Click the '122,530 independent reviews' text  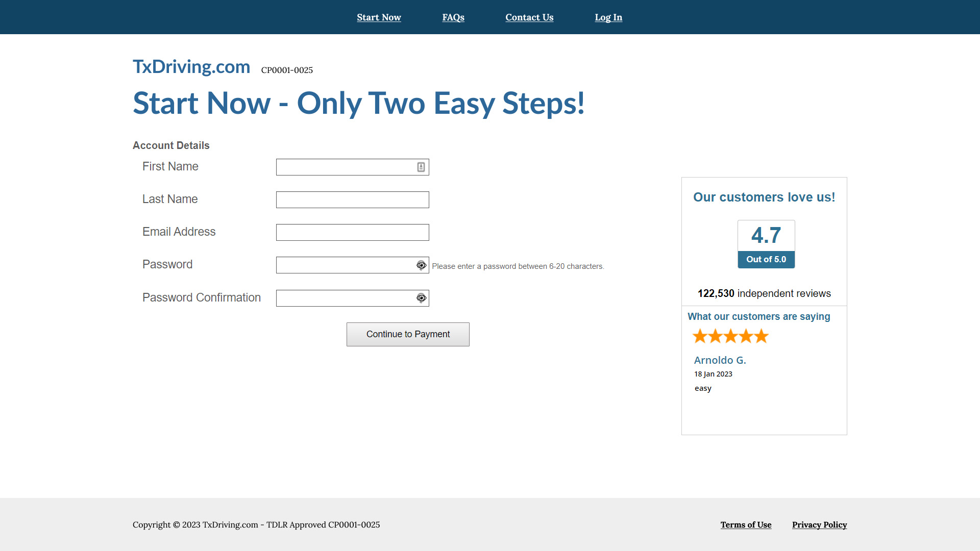[x=764, y=293]
